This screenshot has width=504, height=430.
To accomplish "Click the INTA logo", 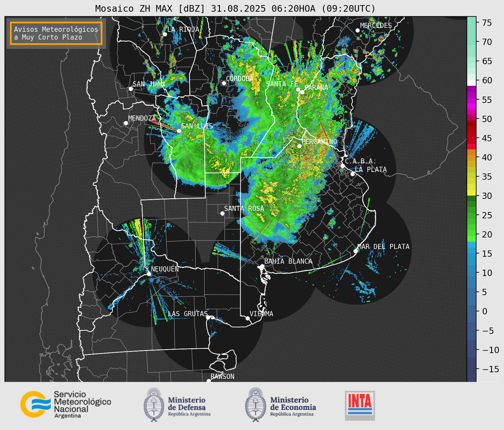I will click(x=360, y=405).
